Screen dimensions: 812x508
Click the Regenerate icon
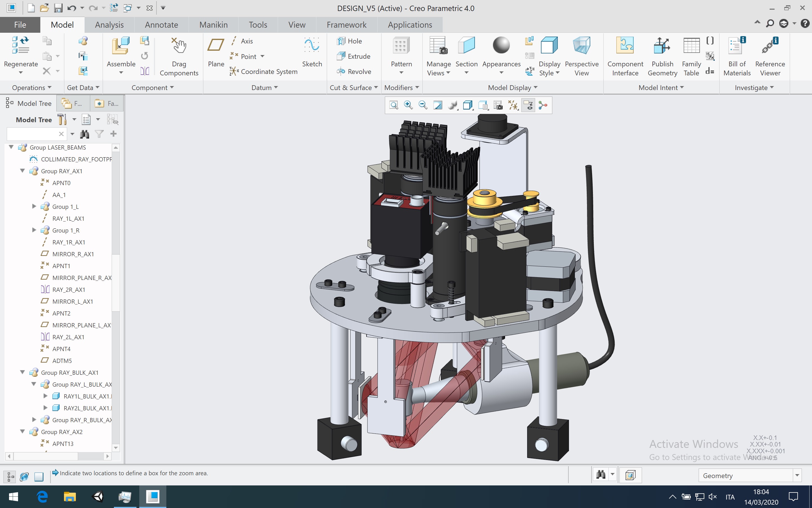point(21,45)
